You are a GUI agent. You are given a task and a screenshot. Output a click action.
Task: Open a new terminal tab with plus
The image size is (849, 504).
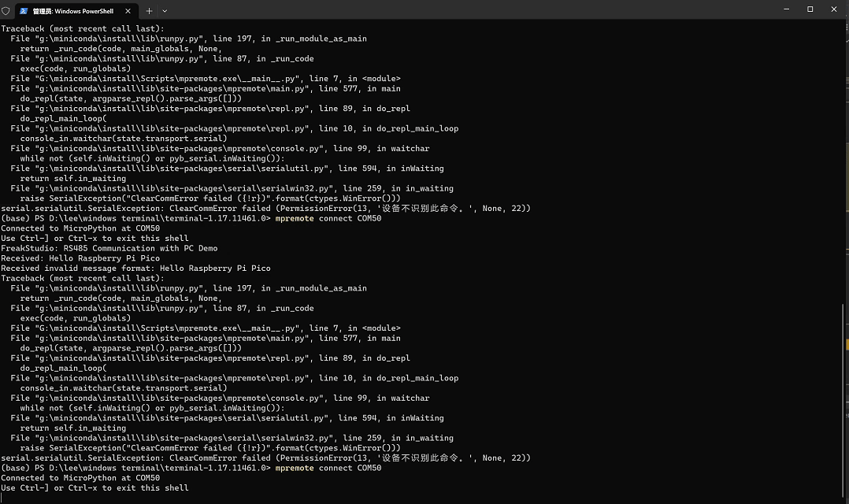[x=149, y=11]
